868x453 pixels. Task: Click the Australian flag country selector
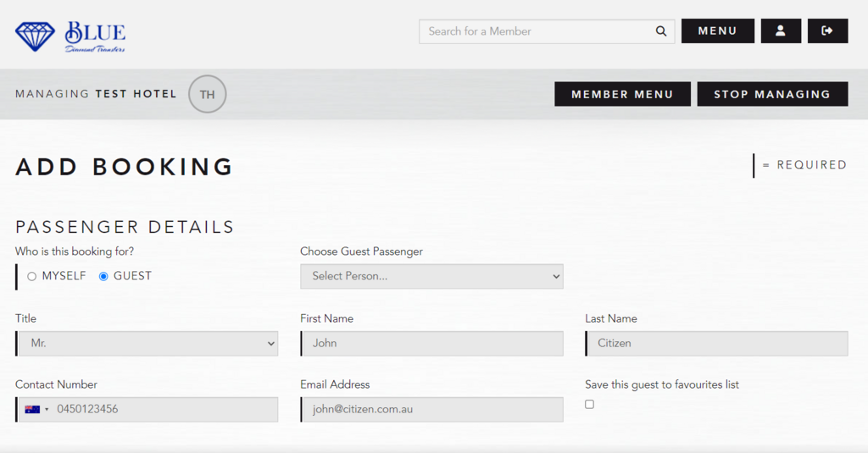tap(36, 410)
